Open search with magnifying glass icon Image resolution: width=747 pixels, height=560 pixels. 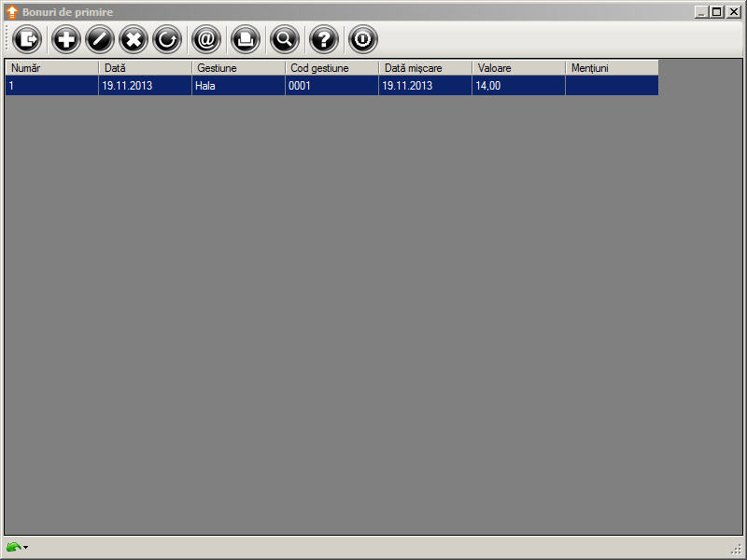coord(285,39)
